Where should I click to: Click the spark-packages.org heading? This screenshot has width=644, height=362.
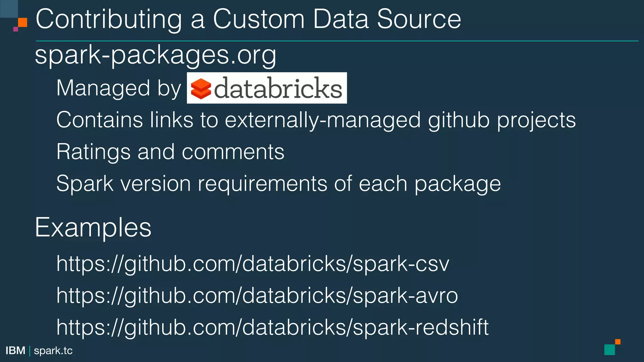(x=155, y=55)
